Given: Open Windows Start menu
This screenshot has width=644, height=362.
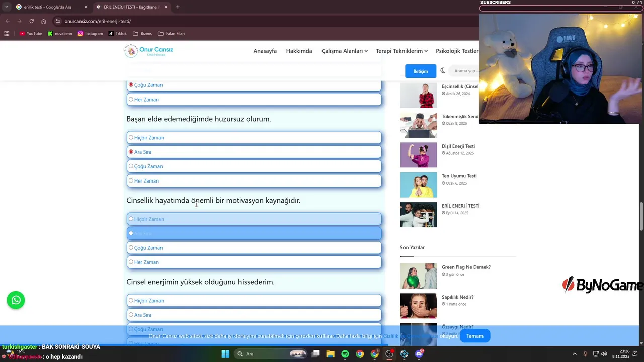Looking at the screenshot, I should [225, 354].
